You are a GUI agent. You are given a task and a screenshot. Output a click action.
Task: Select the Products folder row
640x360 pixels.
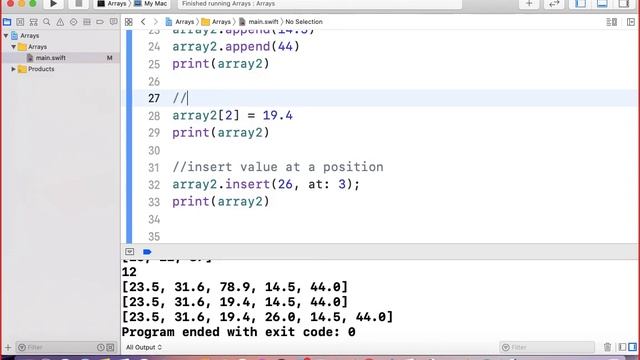pos(60,69)
